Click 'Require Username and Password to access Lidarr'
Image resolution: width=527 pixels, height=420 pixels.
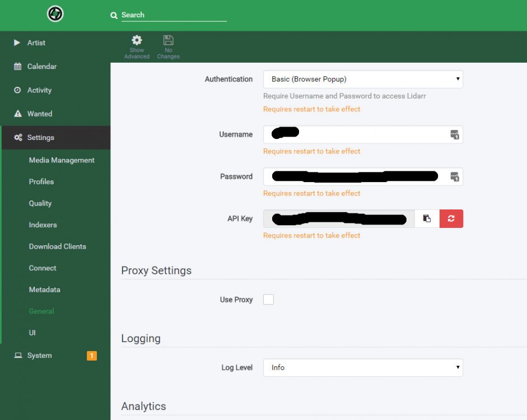pos(344,96)
